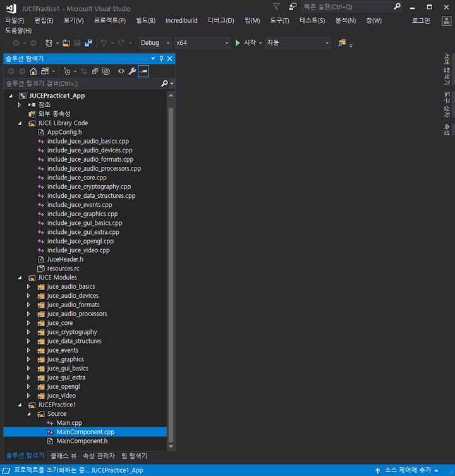This screenshot has width=455, height=476.
Task: Click the Save toolbar icon
Action: pyautogui.click(x=77, y=43)
